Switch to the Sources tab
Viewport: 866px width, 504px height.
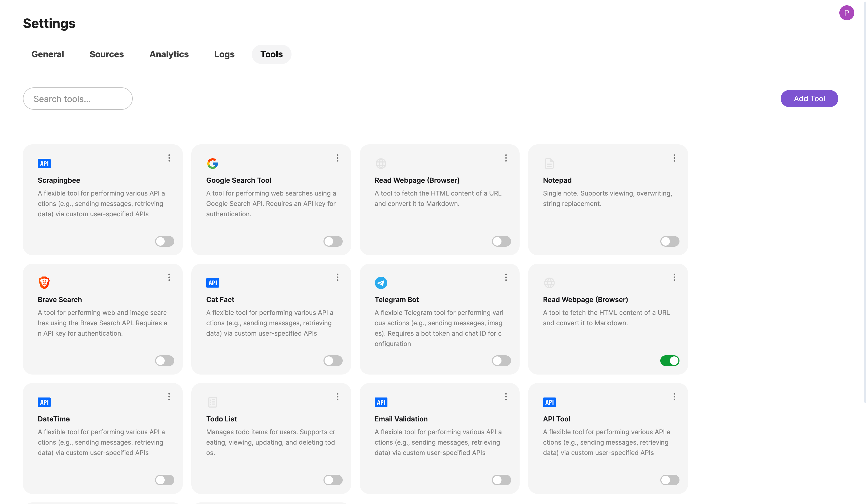[x=107, y=54]
